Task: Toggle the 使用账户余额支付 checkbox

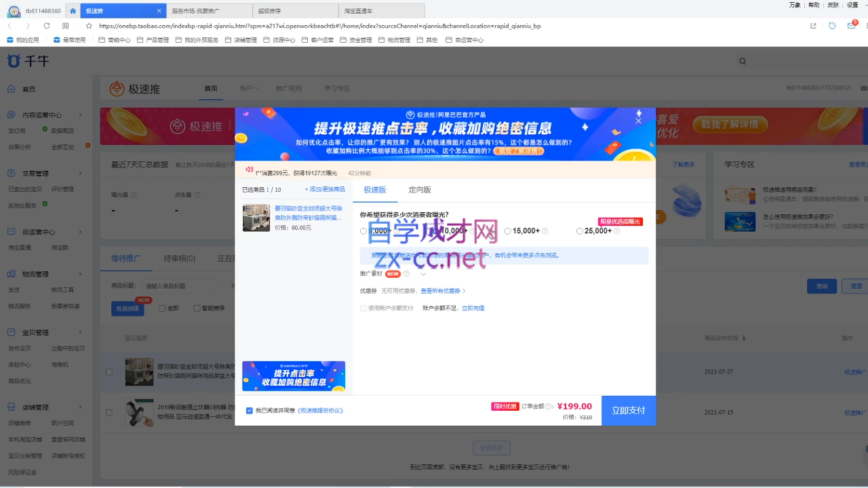Action: click(x=363, y=308)
